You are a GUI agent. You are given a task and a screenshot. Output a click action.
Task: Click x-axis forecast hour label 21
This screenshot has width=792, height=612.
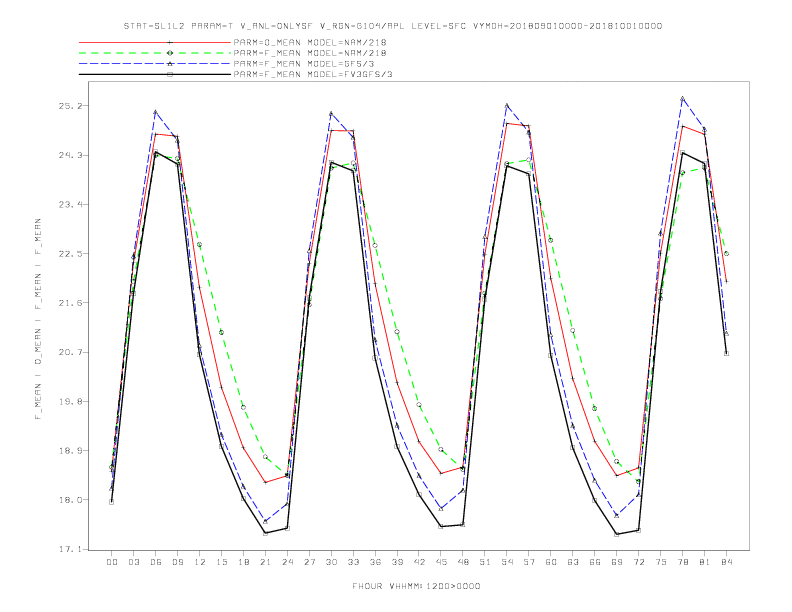click(265, 562)
